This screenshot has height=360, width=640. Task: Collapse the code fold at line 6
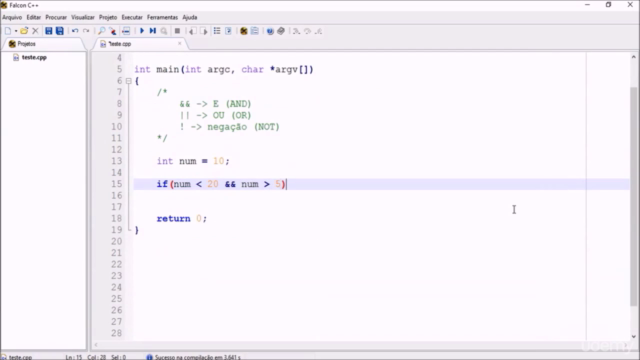[x=129, y=81]
